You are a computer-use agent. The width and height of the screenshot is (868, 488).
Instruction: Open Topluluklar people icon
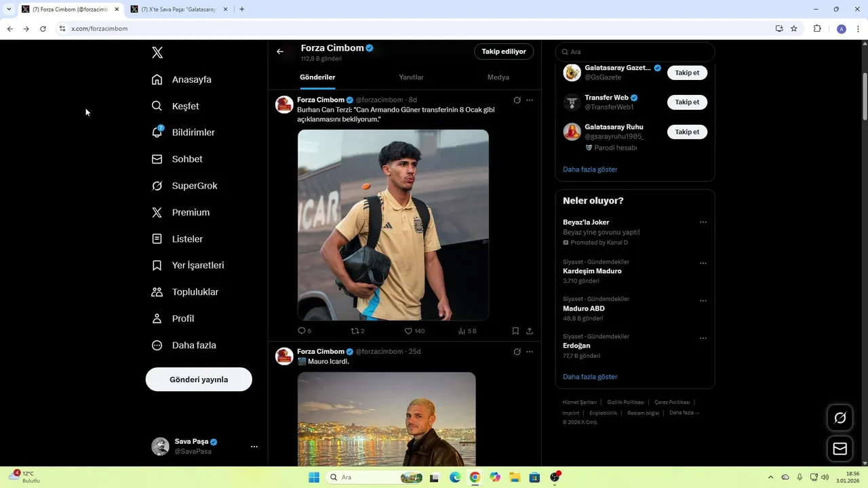pyautogui.click(x=157, y=292)
